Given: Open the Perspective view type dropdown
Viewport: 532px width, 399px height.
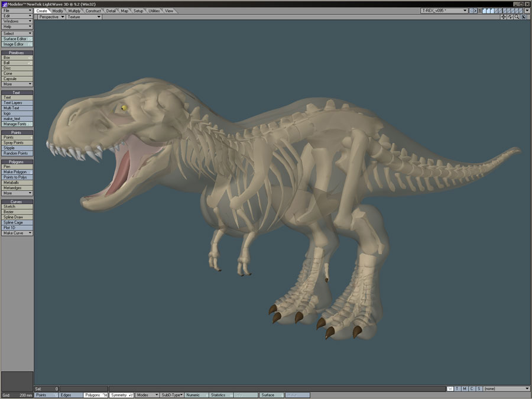Looking at the screenshot, I should point(51,17).
